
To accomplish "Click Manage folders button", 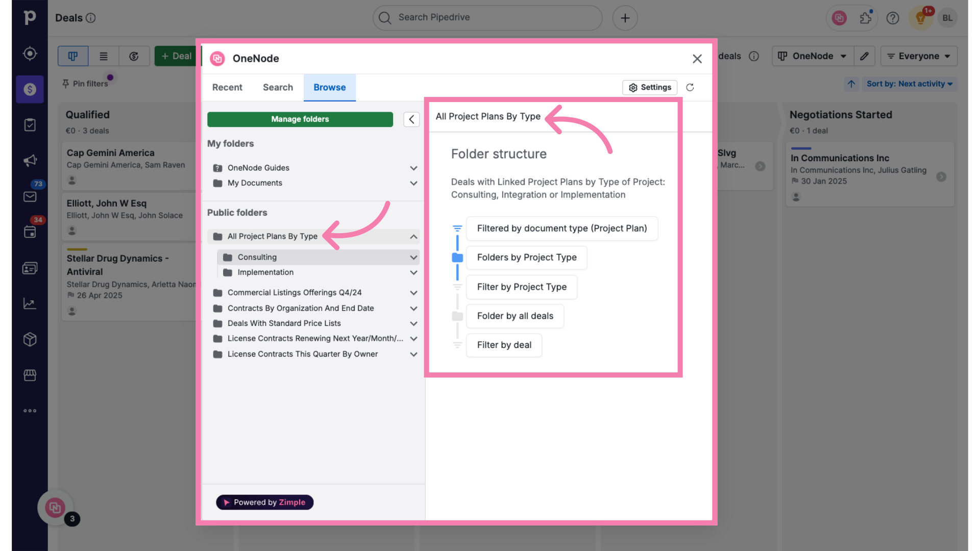I will [x=300, y=119].
